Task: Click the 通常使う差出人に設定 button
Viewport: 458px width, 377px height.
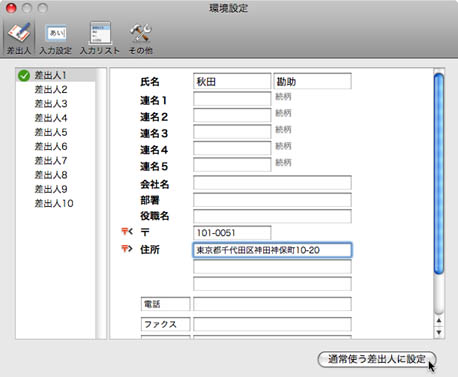Action: [377, 359]
